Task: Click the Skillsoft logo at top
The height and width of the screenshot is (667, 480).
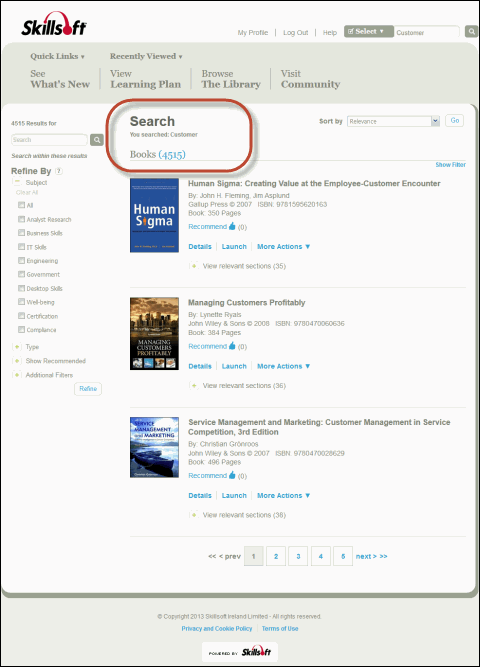Action: 54,23
